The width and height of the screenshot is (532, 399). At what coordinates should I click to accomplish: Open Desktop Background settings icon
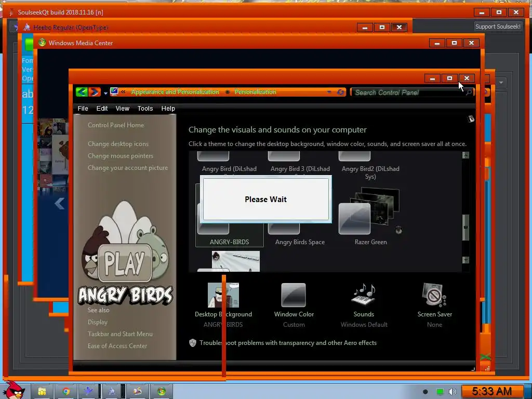(x=223, y=295)
